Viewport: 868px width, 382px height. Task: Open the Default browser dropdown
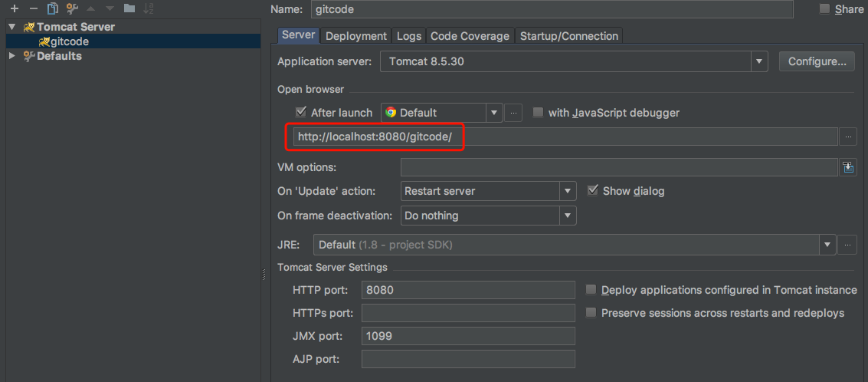[x=494, y=113]
